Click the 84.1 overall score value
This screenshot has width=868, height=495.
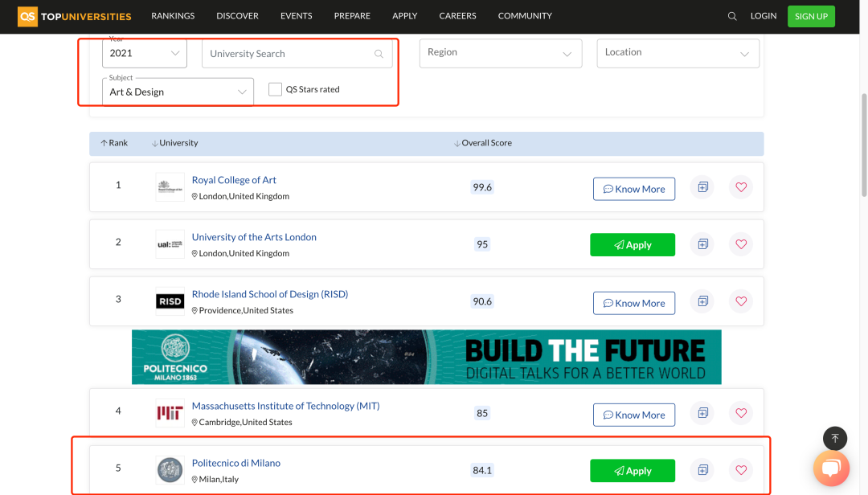click(482, 470)
